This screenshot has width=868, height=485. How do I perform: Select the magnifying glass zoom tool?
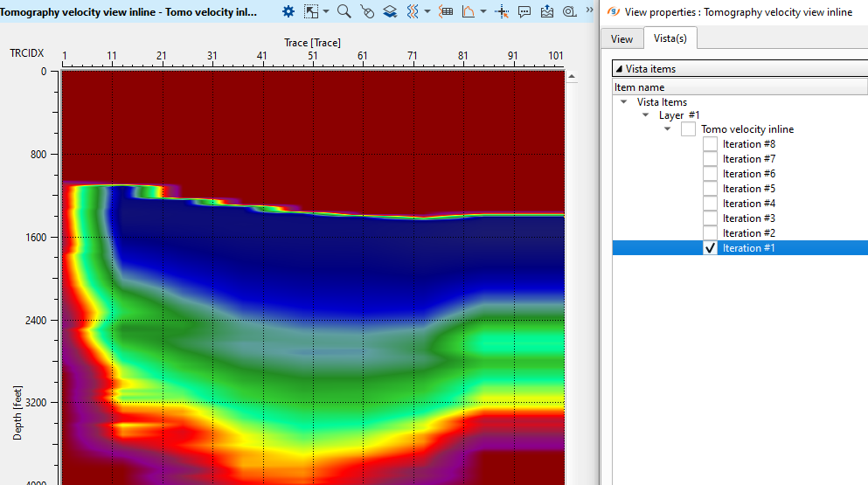(344, 11)
